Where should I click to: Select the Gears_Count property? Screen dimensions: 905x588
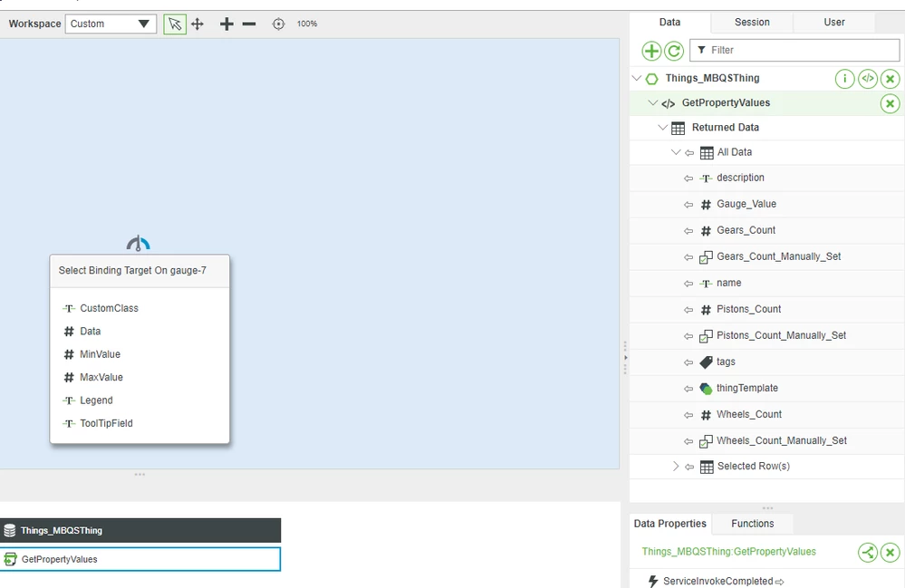pyautogui.click(x=767, y=230)
